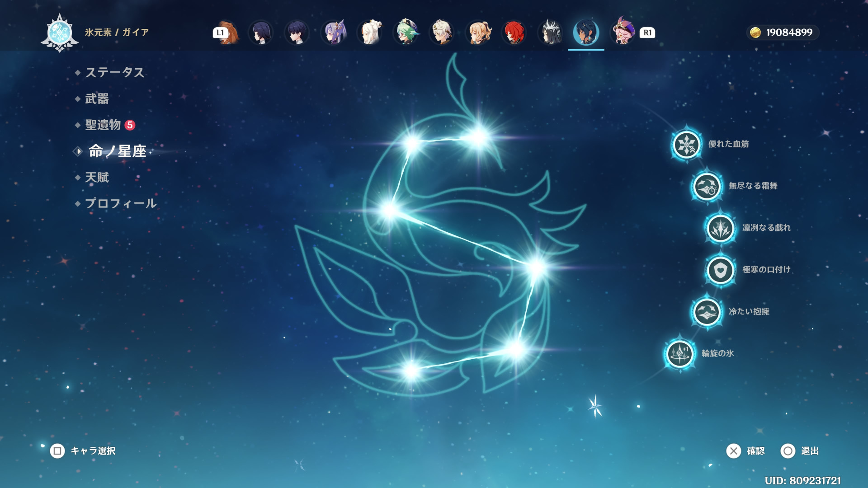Viewport: 868px width, 488px height.
Task: Choose the green-haired character portrait
Action: tap(406, 33)
